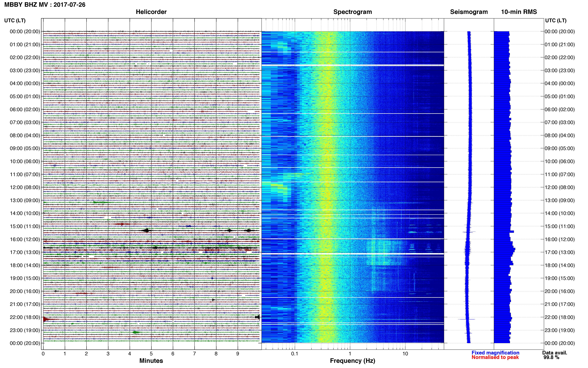This screenshot has width=588, height=368.
Task: Click tick '5' on the Minutes axis
Action: coord(151,354)
